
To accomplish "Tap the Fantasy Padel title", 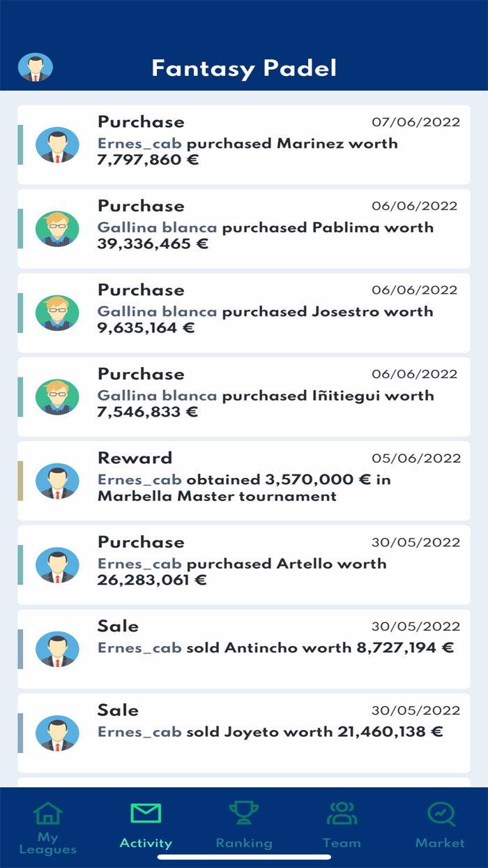I will [x=244, y=68].
